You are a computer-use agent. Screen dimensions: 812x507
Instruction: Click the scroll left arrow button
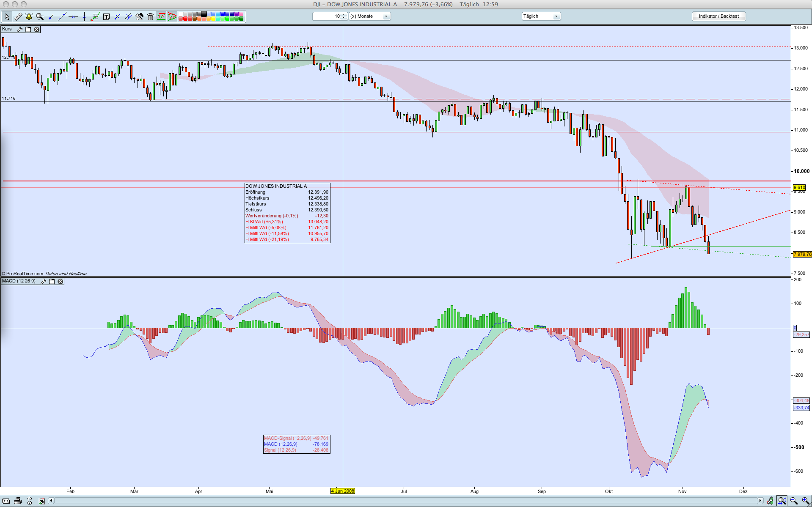(51, 501)
